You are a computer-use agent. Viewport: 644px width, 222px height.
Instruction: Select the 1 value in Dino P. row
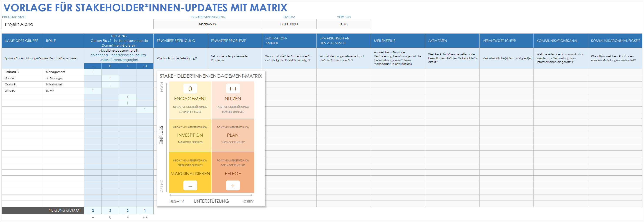click(93, 91)
